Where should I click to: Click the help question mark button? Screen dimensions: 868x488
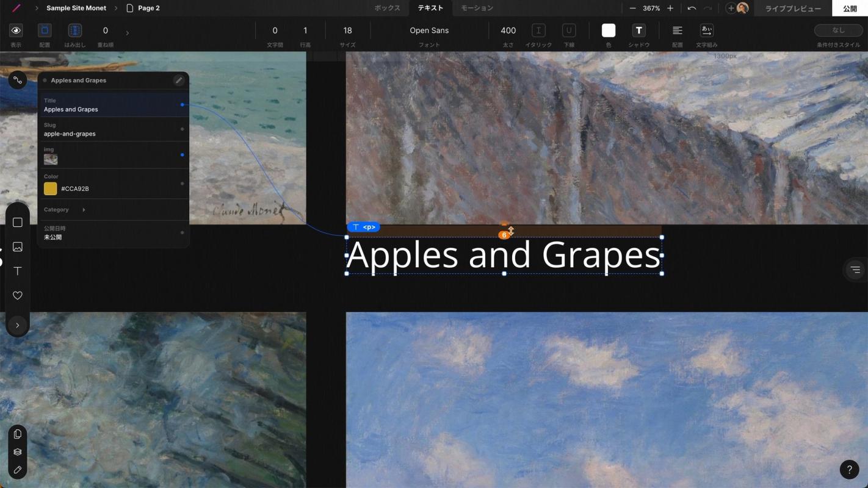pyautogui.click(x=849, y=469)
